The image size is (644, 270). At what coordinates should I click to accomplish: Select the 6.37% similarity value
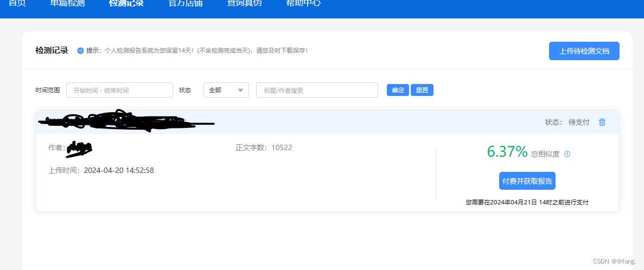coord(507,152)
